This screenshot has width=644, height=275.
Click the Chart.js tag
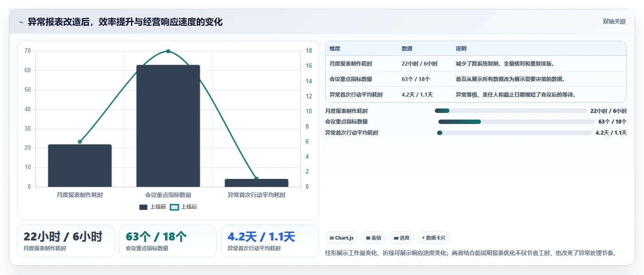click(x=341, y=238)
